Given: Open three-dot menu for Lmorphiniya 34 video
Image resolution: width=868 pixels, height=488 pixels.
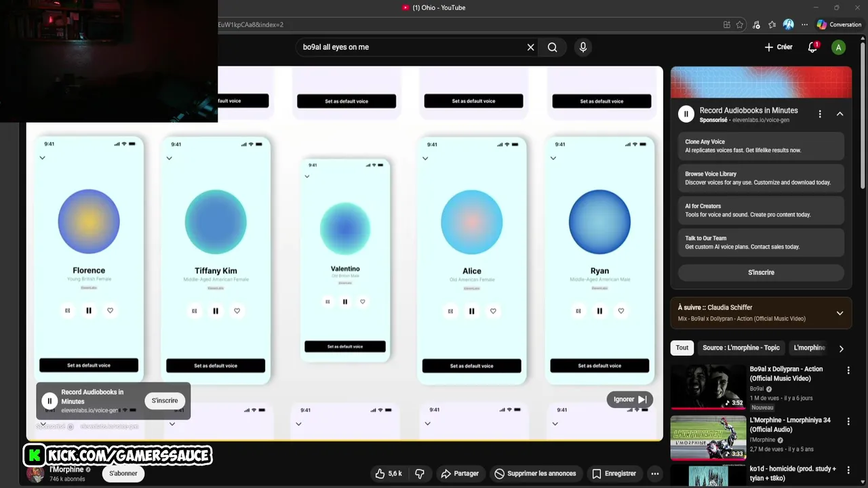Looking at the screenshot, I should pos(848,422).
